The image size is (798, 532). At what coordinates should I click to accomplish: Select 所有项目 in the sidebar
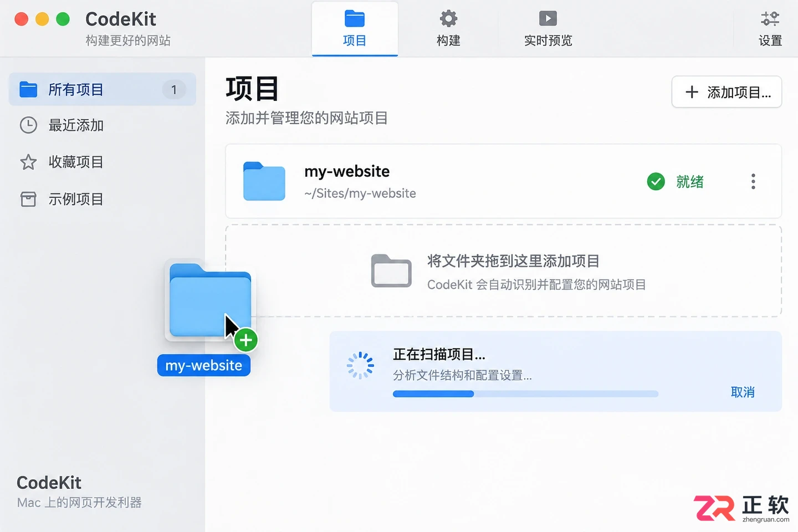(x=103, y=89)
